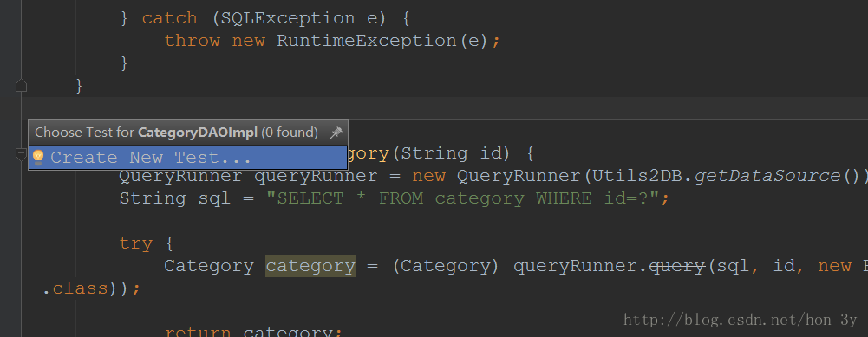Image resolution: width=868 pixels, height=337 pixels.
Task: Click the wrapped .class line
Action: click(x=91, y=288)
